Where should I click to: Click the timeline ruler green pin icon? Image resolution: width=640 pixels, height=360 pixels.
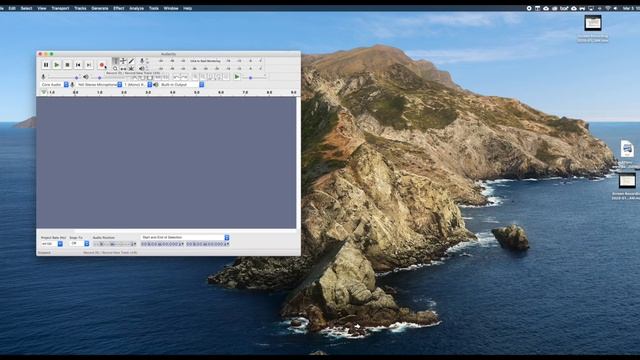tap(44, 92)
